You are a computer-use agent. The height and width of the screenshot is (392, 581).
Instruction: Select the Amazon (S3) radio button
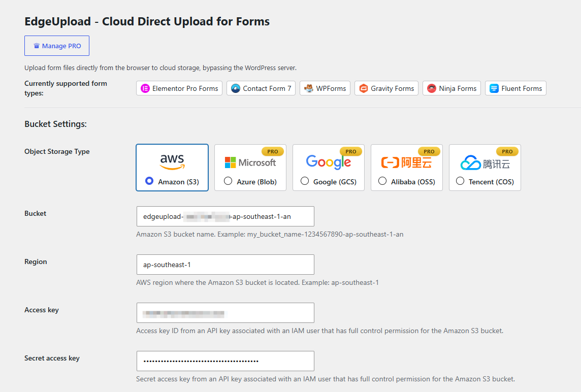tap(149, 181)
